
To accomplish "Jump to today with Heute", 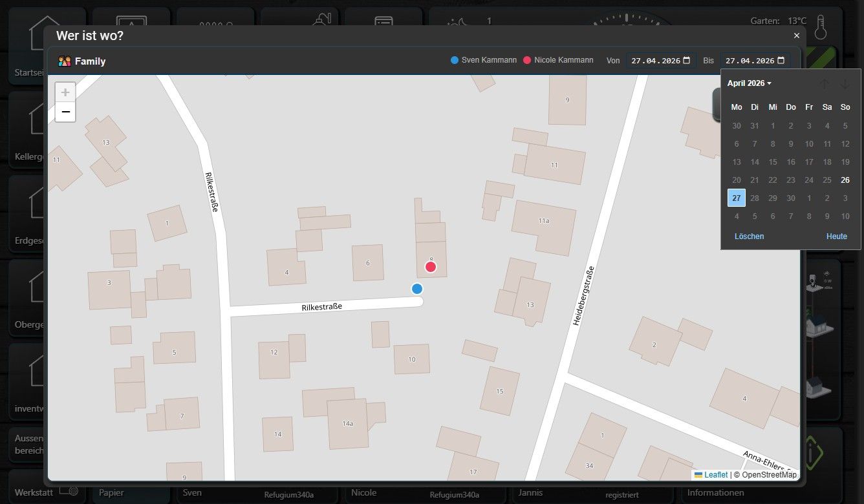I will (x=836, y=236).
